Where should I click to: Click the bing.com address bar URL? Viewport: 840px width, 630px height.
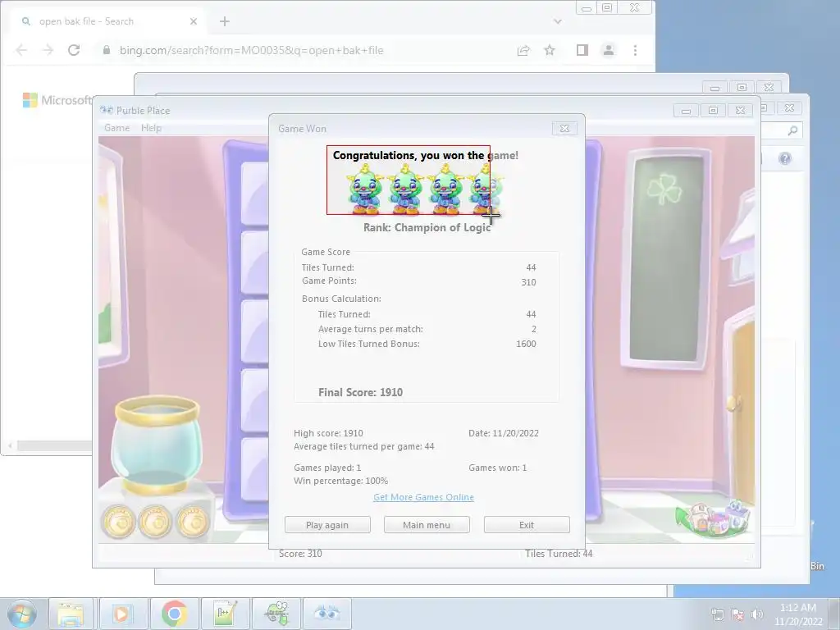[251, 50]
